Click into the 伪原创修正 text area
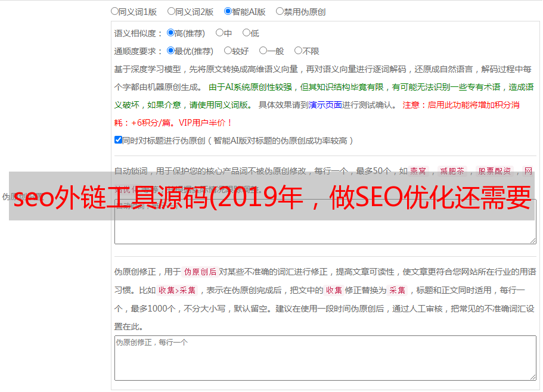 point(325,358)
